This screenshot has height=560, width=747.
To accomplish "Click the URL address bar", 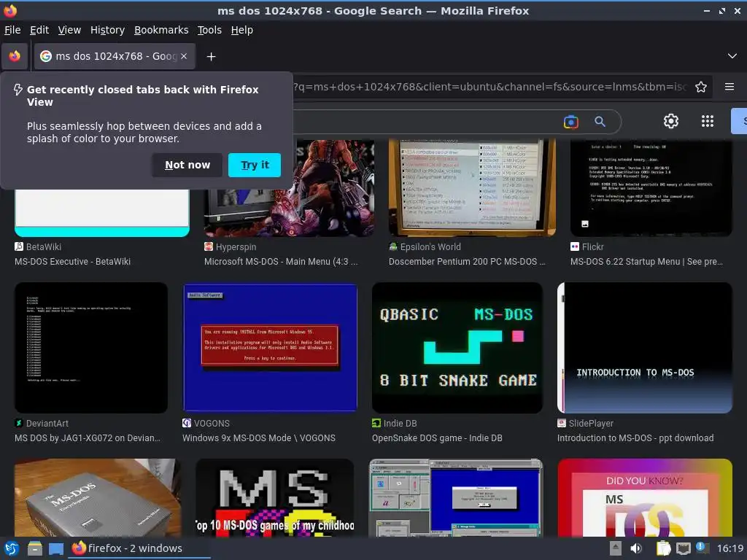I will point(490,87).
